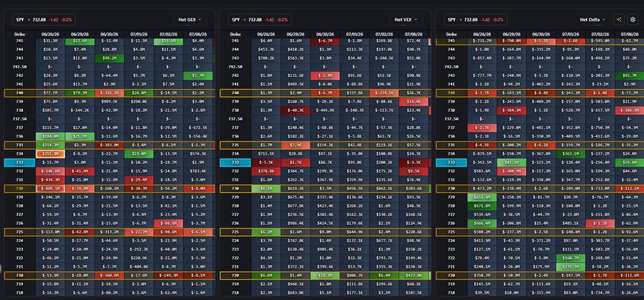
Task: Click the $651.4M cell in Net Delta
Action: pos(482,197)
